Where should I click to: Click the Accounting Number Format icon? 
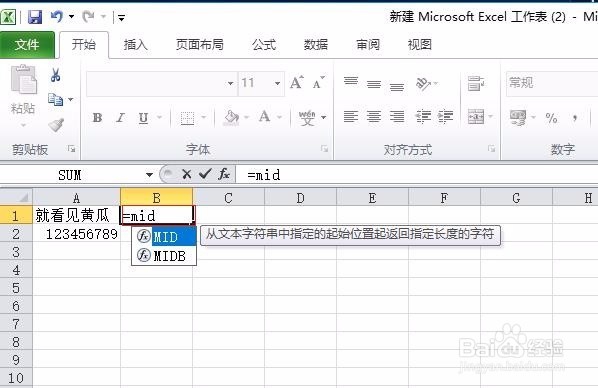[x=518, y=117]
